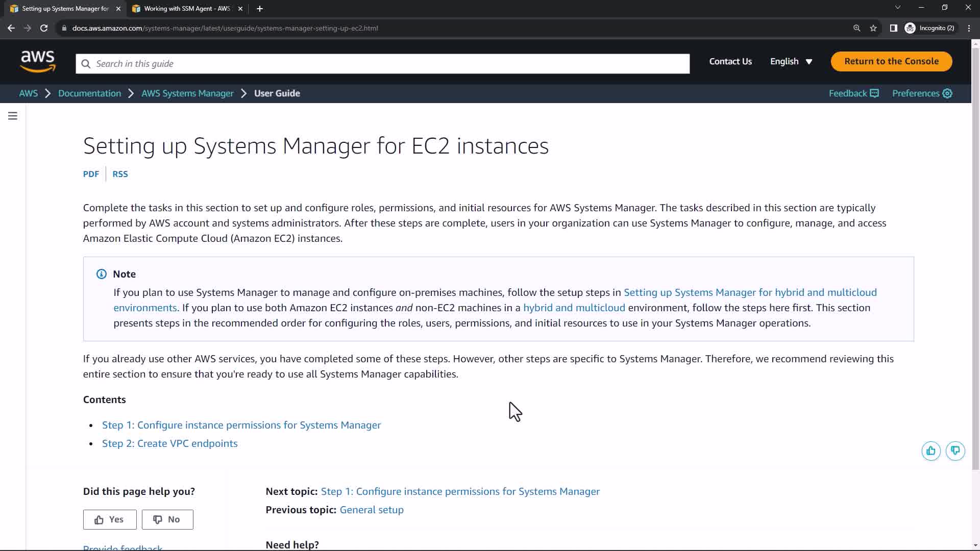Bookmark this page with star icon
Screen dimensions: 980x551
873,28
